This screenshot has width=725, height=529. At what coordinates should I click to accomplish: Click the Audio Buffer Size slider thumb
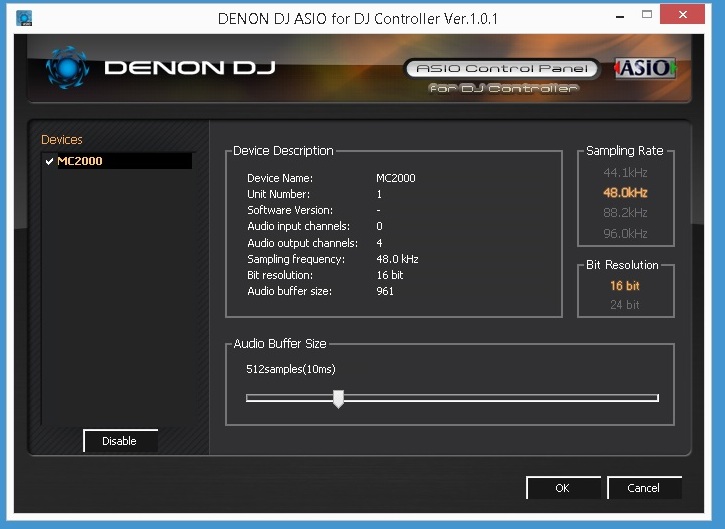(338, 399)
